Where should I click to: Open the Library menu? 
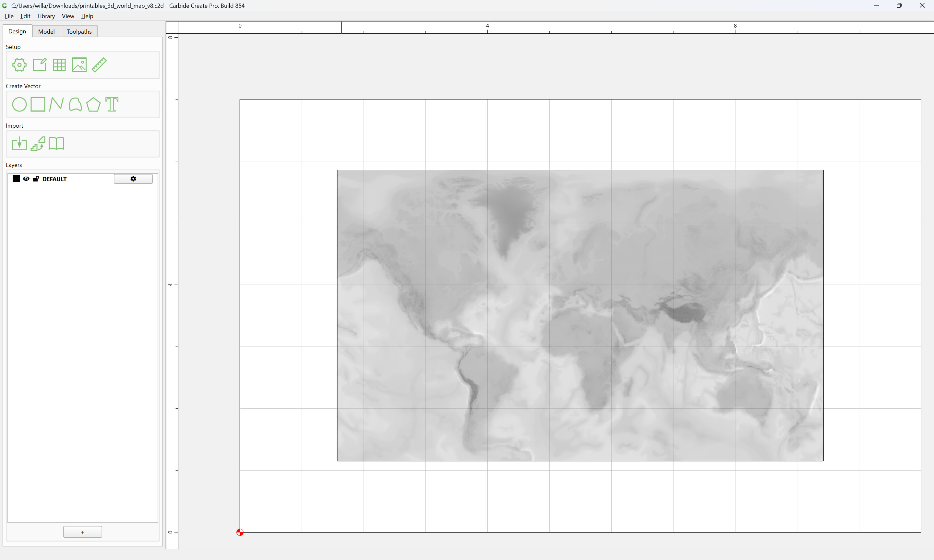tap(46, 16)
